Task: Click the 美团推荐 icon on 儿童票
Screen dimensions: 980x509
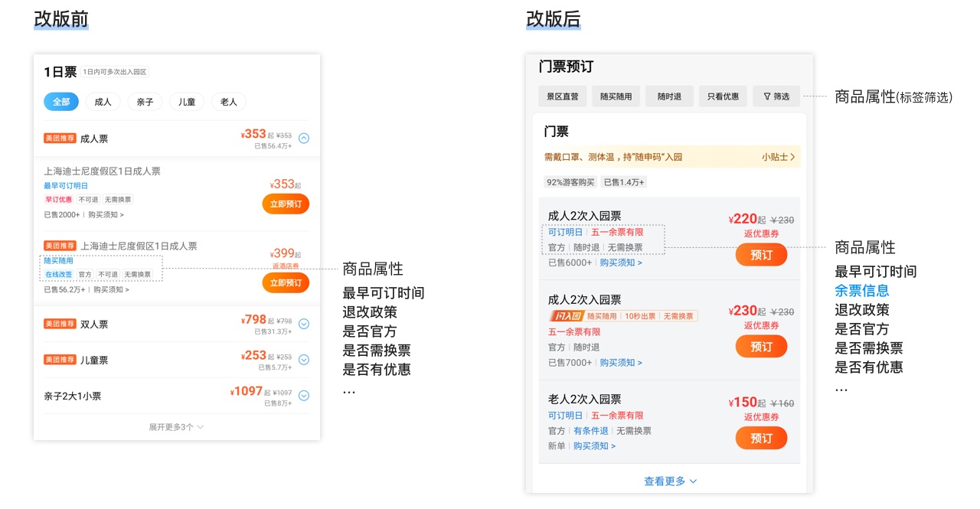Action: [x=60, y=360]
